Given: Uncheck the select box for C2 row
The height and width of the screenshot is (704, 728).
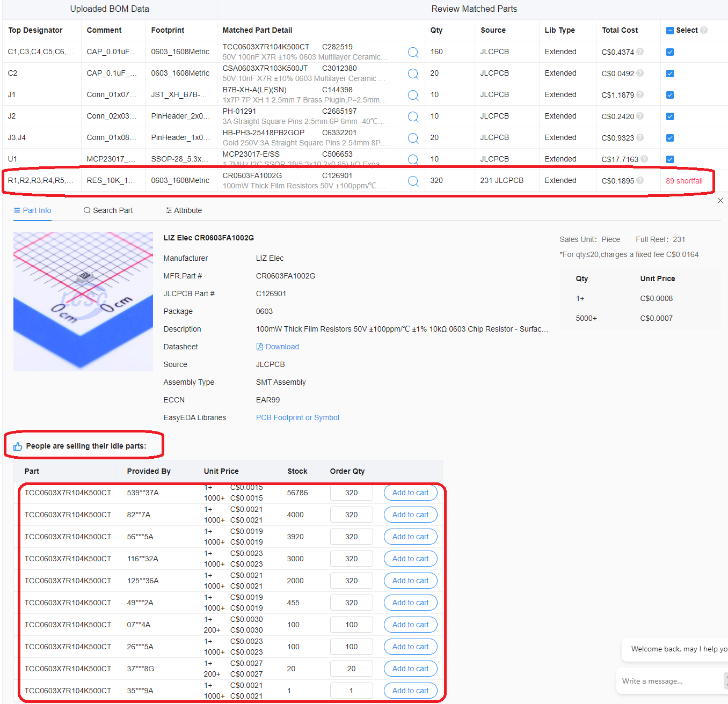Looking at the screenshot, I should coord(670,74).
